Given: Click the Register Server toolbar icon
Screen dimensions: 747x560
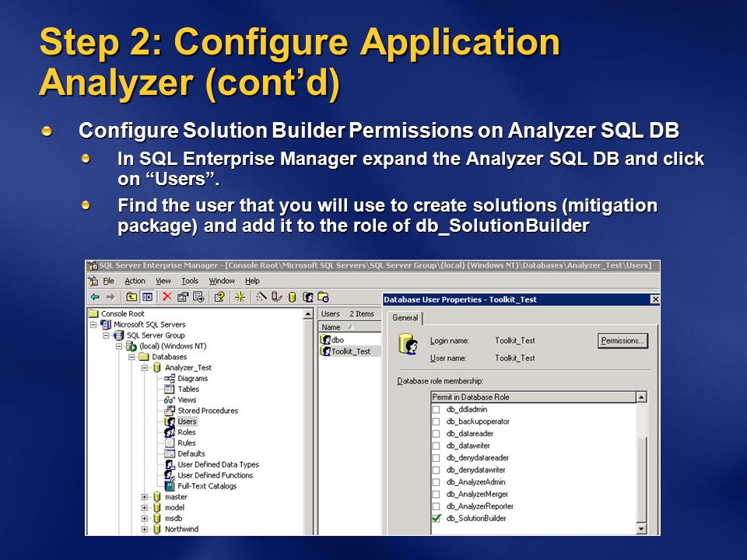Looking at the screenshot, I should click(276, 297).
